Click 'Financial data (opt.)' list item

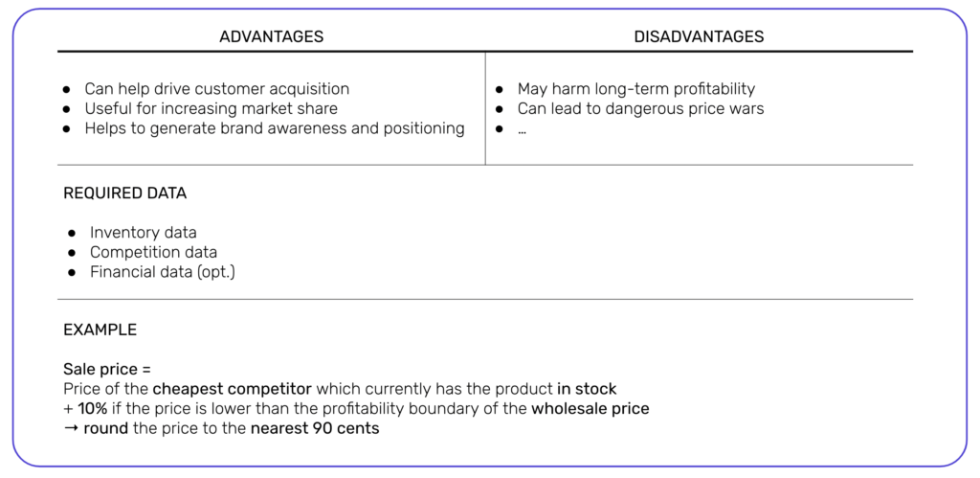point(163,273)
